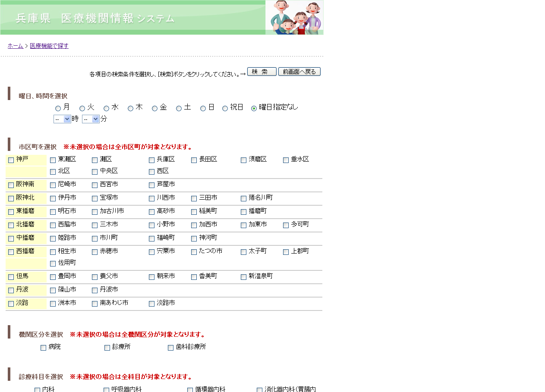Viewport: 545px width, 392px height.
Task: Select the 月 radio button
Action: 58,109
